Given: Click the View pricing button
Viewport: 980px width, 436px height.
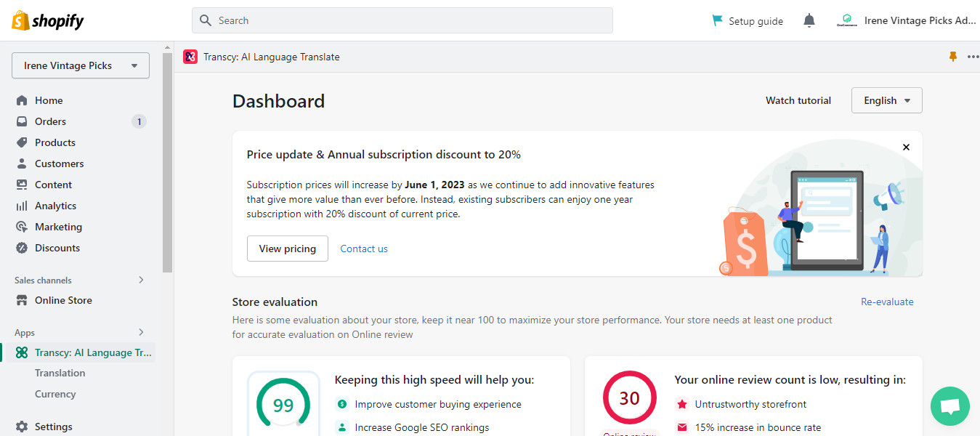Looking at the screenshot, I should point(287,249).
